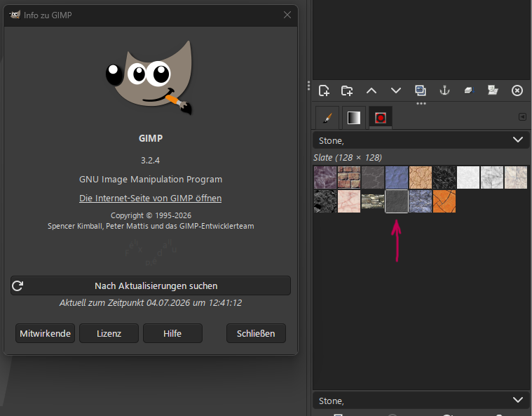The image size is (532, 416).
Task: Create a new layer group folder icon
Action: (x=347, y=90)
